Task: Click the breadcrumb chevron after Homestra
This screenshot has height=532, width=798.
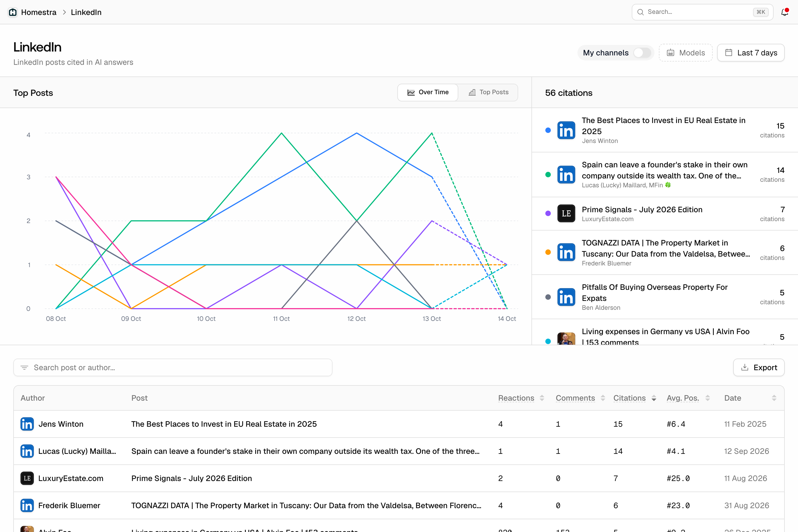Action: pos(64,12)
